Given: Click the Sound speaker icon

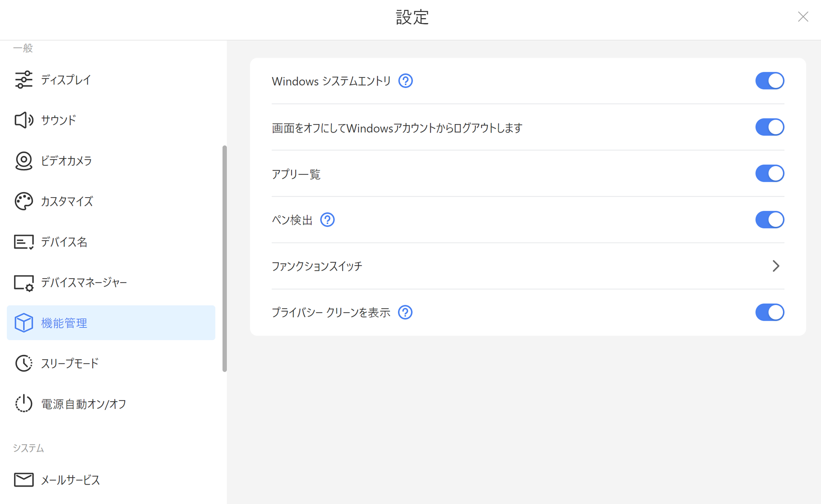Looking at the screenshot, I should coord(23,120).
